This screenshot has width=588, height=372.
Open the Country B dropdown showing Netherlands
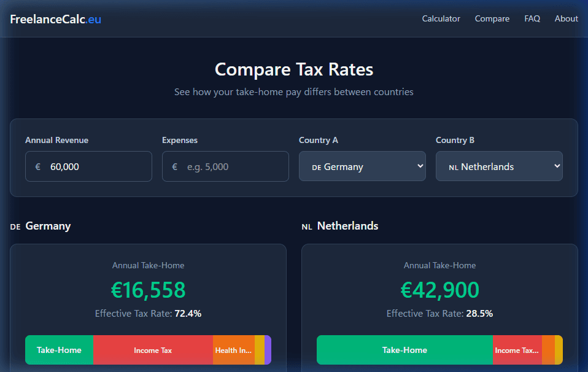click(499, 166)
